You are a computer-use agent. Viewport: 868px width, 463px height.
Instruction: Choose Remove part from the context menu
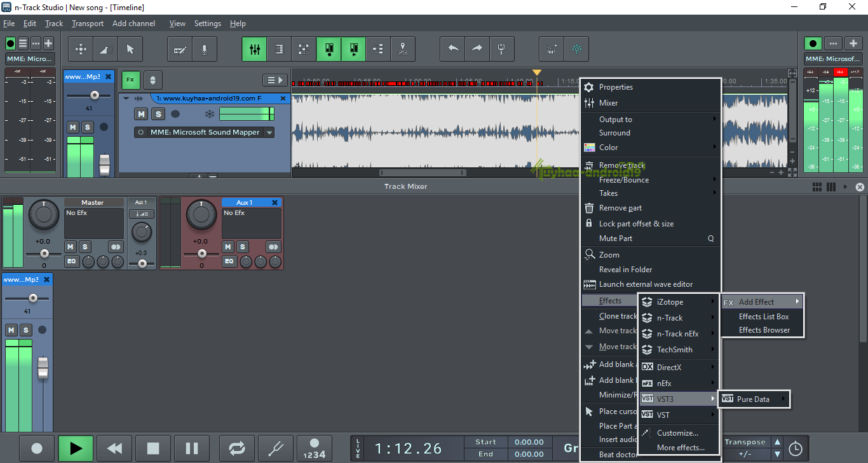[651, 208]
